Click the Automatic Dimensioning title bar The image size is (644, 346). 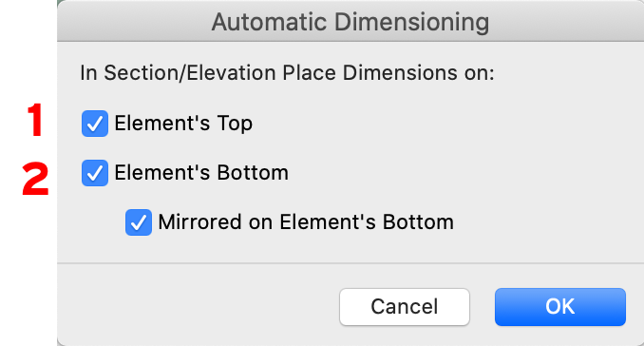coord(350,21)
